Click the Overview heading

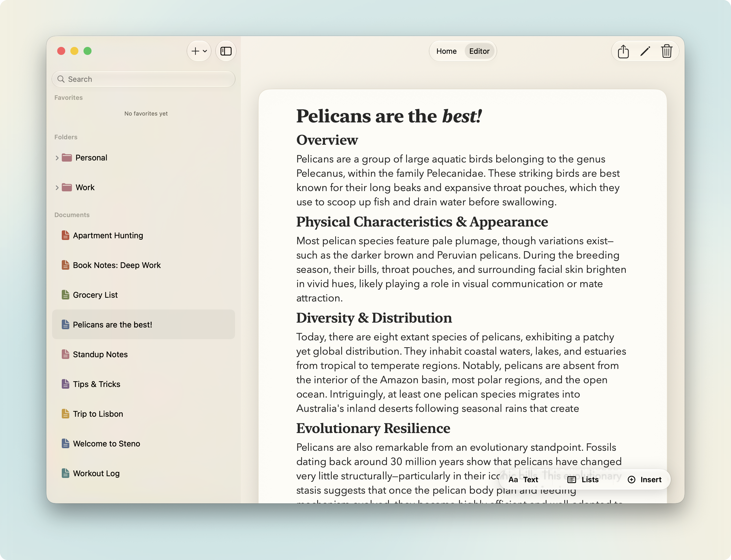tap(327, 140)
